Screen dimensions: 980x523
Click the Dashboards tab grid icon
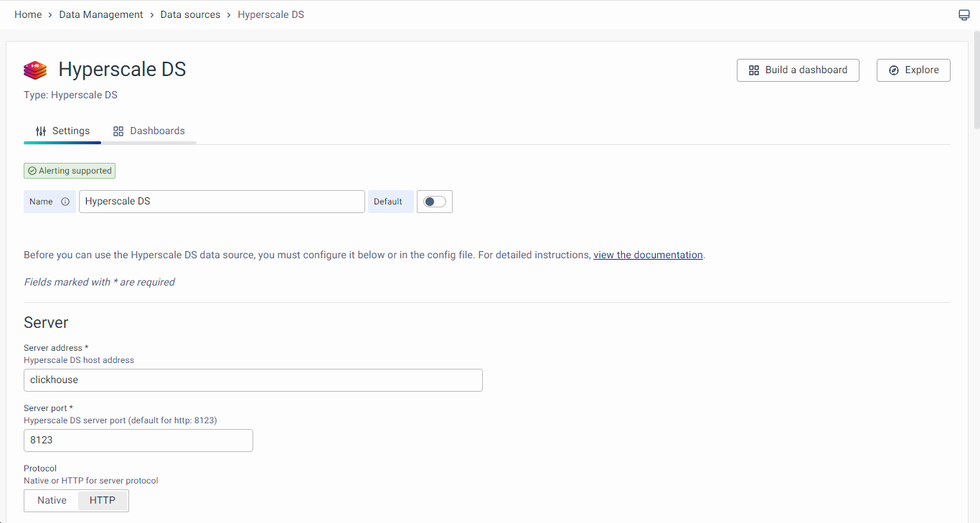click(x=118, y=131)
